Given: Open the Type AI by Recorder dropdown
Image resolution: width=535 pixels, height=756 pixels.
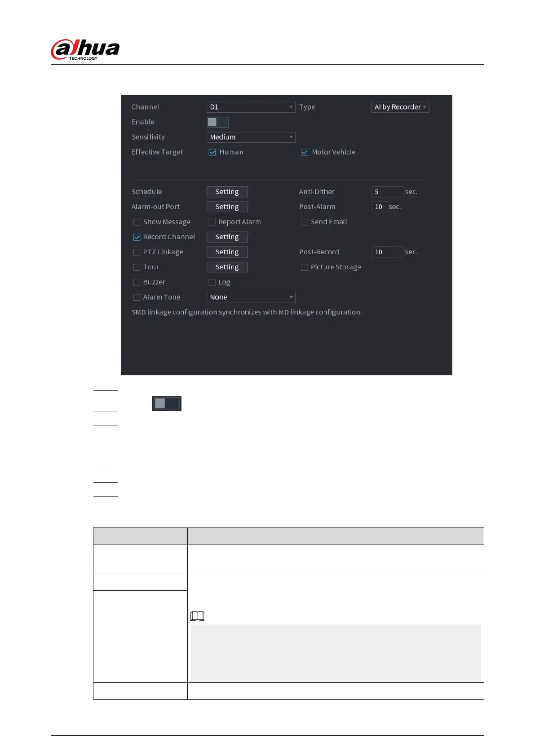Looking at the screenshot, I should click(x=400, y=107).
